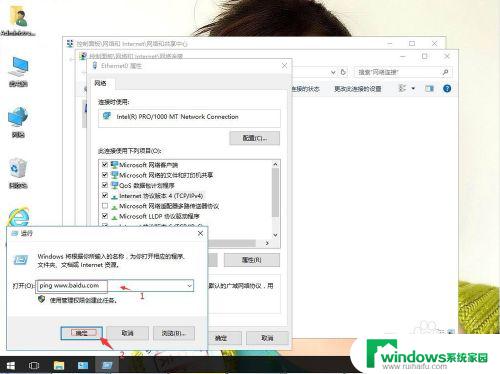Viewport: 500px width, 374px height.
Task: Click the search magnifier in Network Connections
Action: pos(445,72)
